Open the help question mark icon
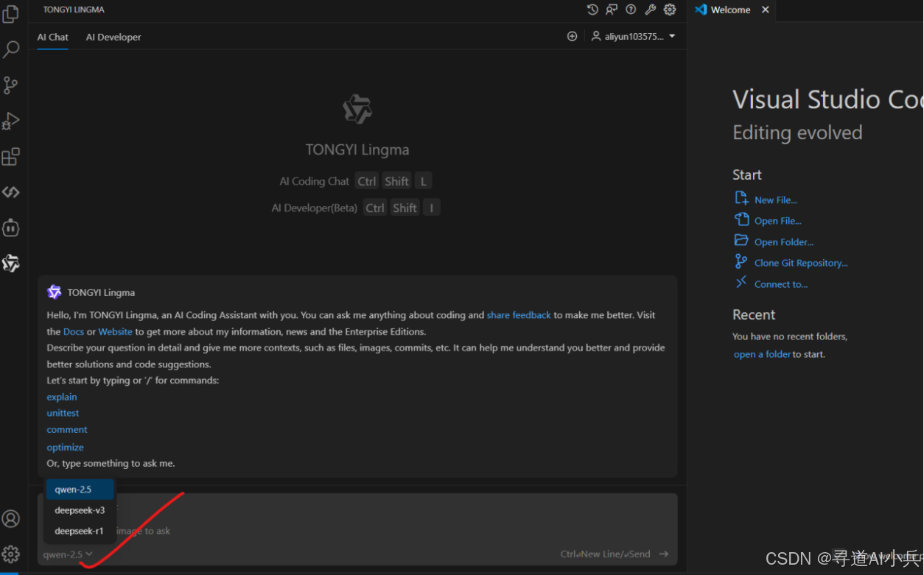Image resolution: width=924 pixels, height=575 pixels. 631,10
